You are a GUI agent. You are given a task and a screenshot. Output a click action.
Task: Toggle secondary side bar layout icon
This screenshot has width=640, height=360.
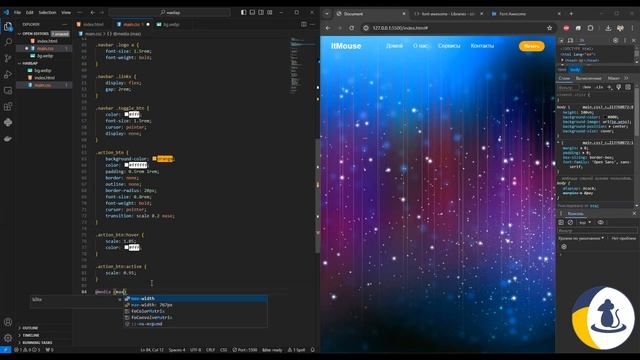[x=261, y=13]
